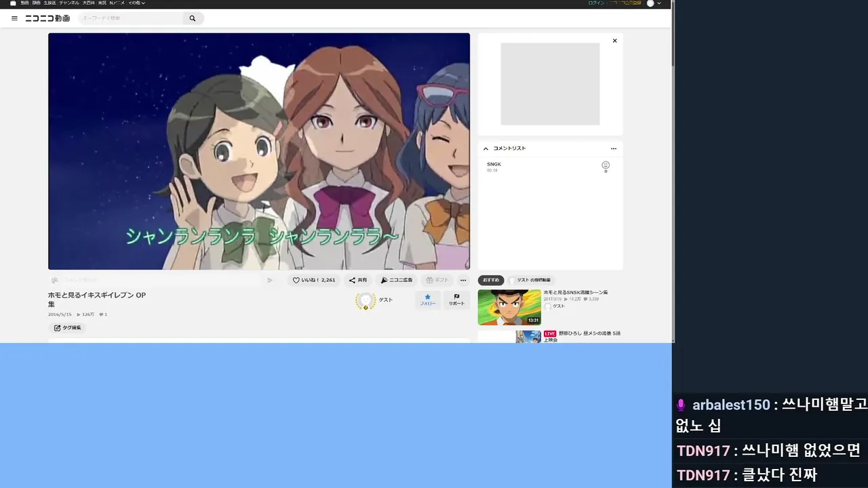Image resolution: width=868 pixels, height=488 pixels.
Task: Open the 静画 link in the top bar
Action: click(x=36, y=3)
